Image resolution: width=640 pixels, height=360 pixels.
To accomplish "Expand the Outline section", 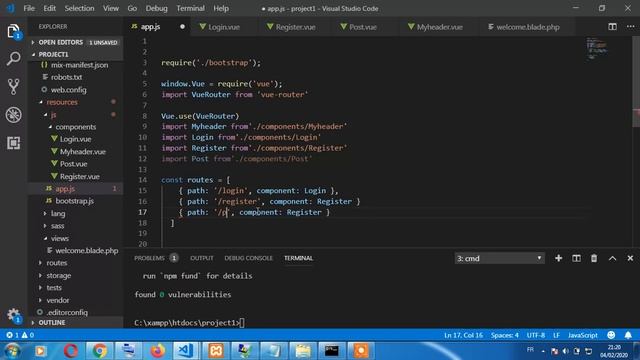I will [x=75, y=322].
